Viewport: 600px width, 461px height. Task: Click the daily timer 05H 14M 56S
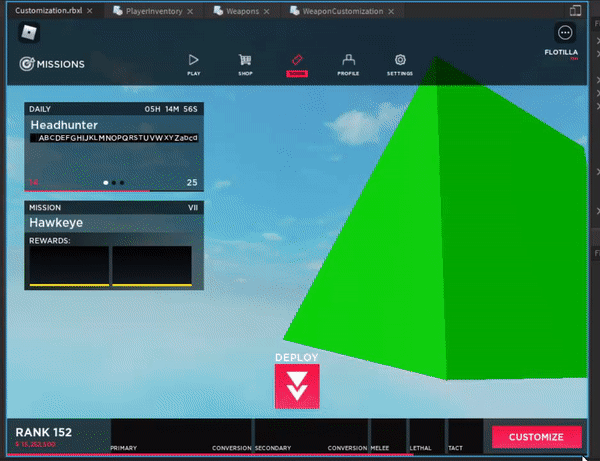click(x=171, y=109)
